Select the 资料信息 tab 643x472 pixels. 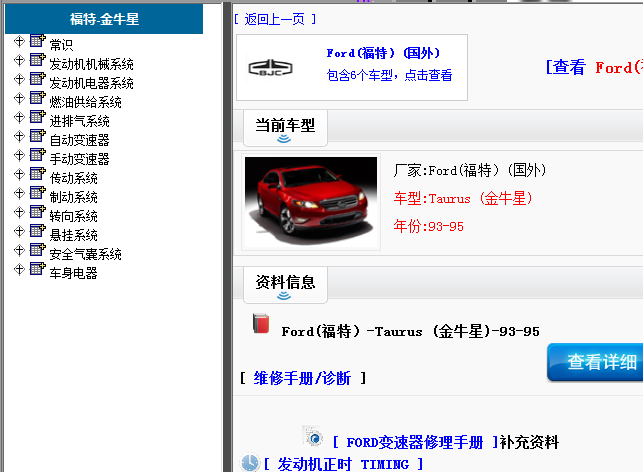click(285, 285)
